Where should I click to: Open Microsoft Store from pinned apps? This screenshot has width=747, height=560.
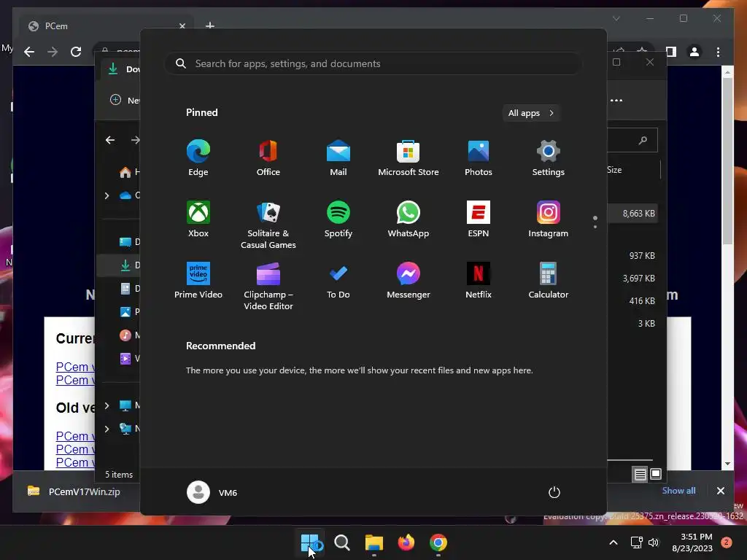[409, 157]
